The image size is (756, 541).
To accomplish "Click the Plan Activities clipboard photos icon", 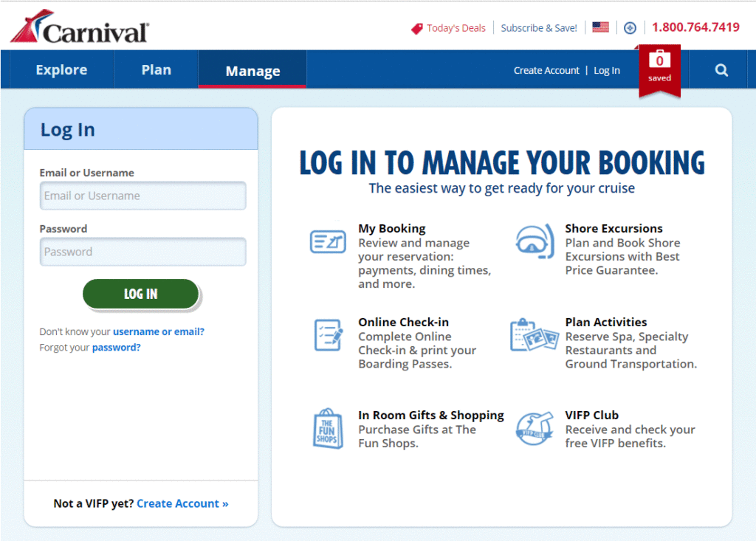I will click(x=534, y=335).
